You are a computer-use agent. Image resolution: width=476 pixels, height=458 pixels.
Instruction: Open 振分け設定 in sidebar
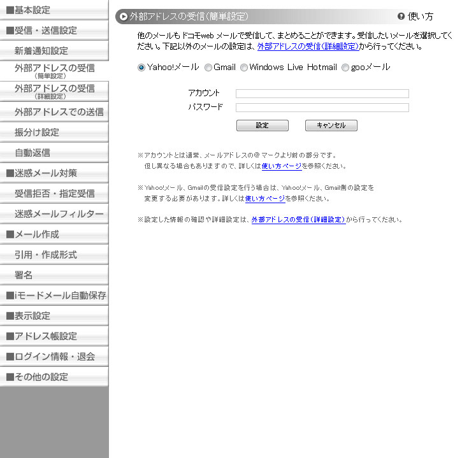[54, 132]
